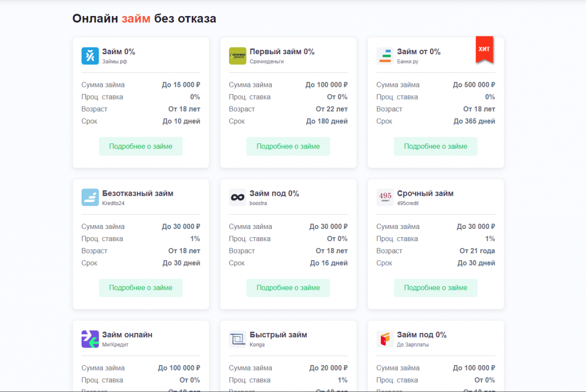The image size is (586, 392).
Task: Click the Kredito24 logo icon
Action: tap(90, 198)
